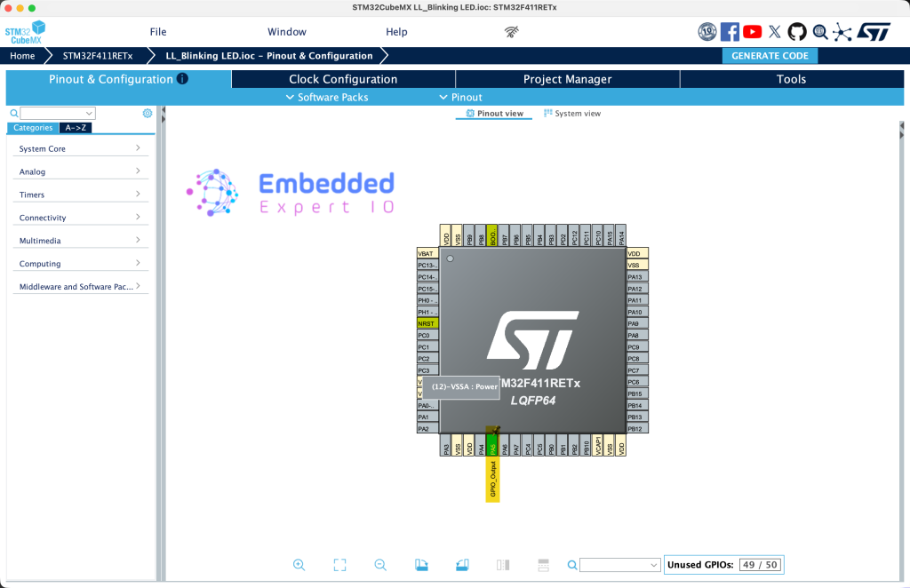Select the Pinout view toggle

[x=495, y=114]
